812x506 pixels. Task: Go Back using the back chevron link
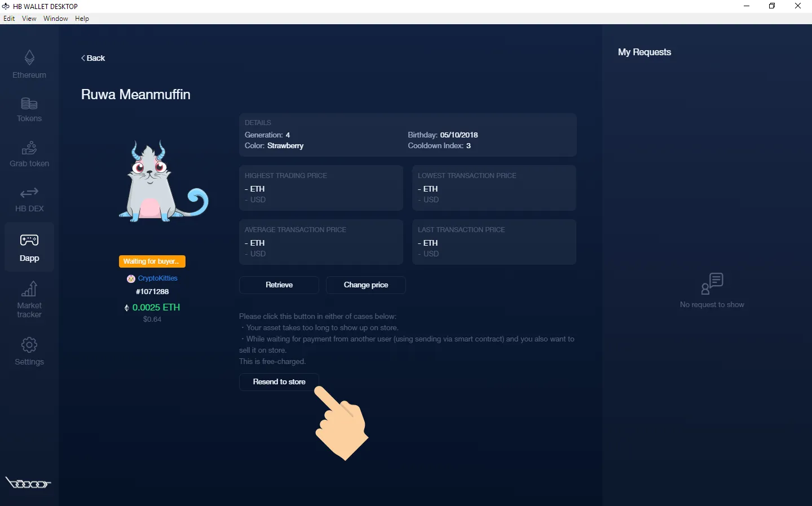point(93,58)
